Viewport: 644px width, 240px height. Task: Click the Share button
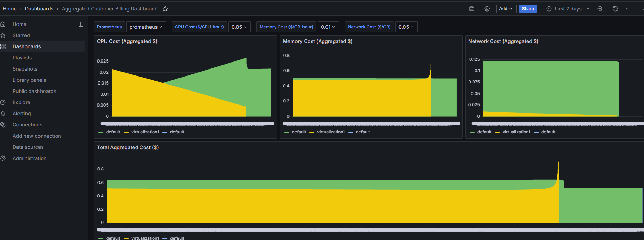[528, 9]
